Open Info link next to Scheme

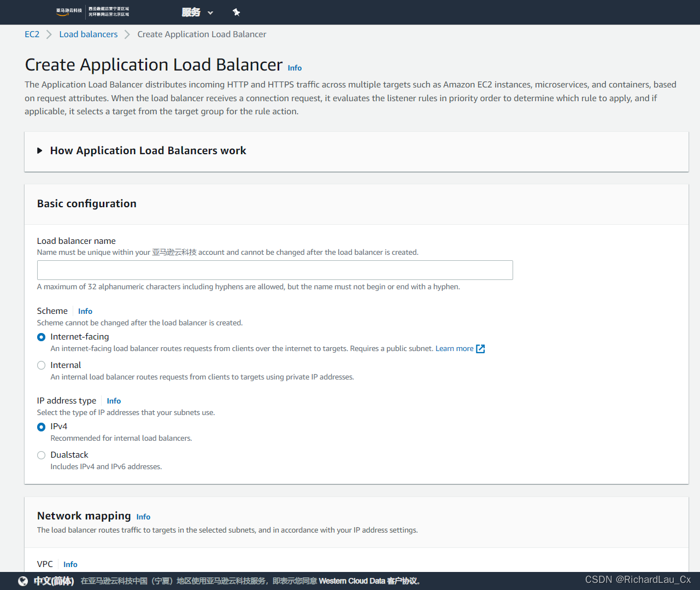pos(85,311)
